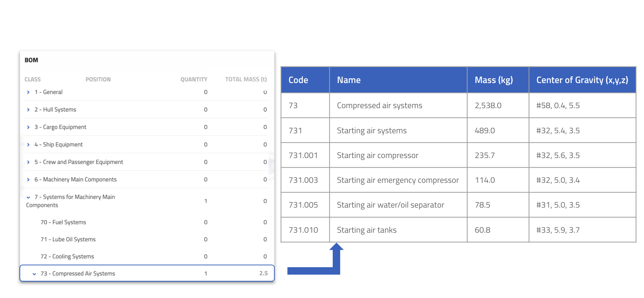
Task: Expand the 2 - Hull Systems row
Action: click(x=28, y=109)
